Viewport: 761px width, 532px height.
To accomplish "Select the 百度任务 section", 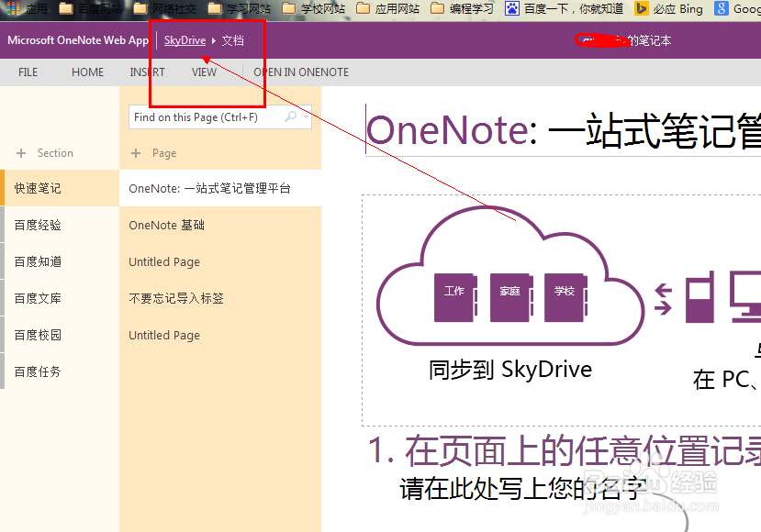I will (60, 372).
